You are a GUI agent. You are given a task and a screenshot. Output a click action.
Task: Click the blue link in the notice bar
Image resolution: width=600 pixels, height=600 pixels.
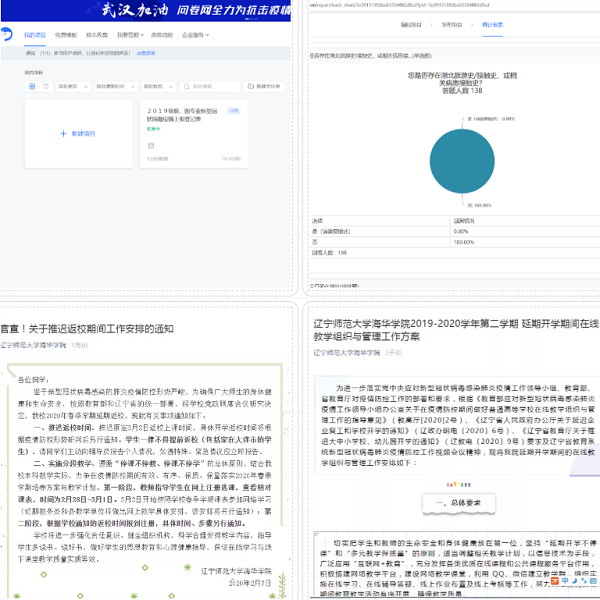[x=146, y=52]
